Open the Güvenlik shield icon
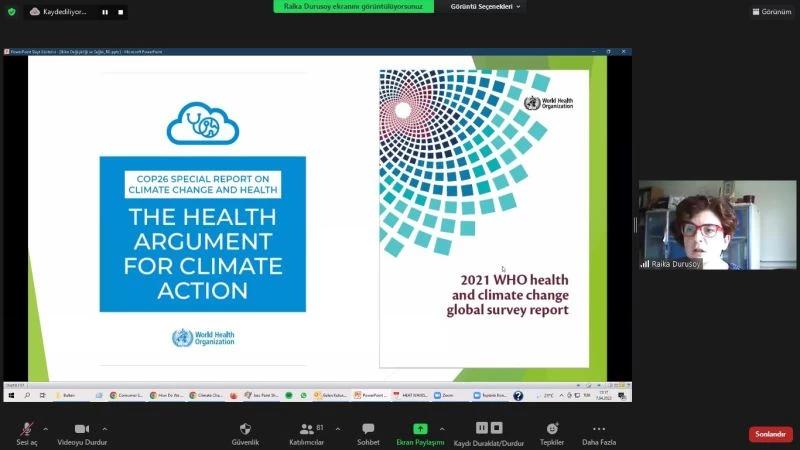800x450 pixels. 245,429
